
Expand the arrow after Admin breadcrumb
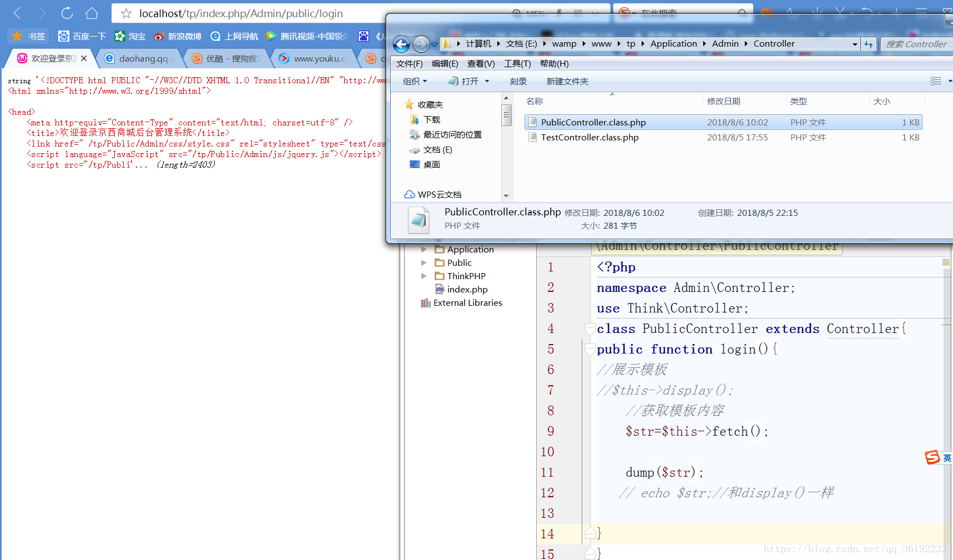(747, 44)
